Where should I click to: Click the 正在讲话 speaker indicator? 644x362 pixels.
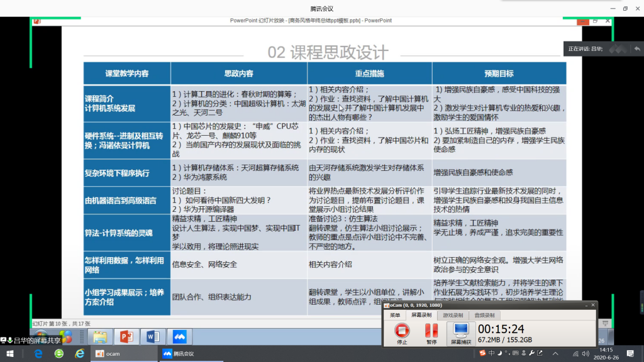coord(585,48)
